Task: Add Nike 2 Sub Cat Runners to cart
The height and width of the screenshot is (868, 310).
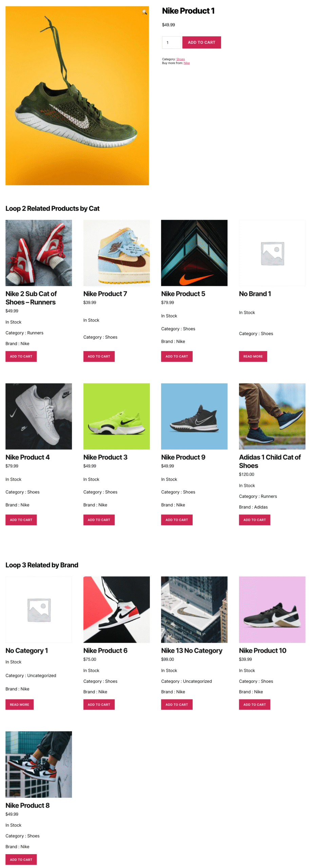Action: pyautogui.click(x=21, y=356)
